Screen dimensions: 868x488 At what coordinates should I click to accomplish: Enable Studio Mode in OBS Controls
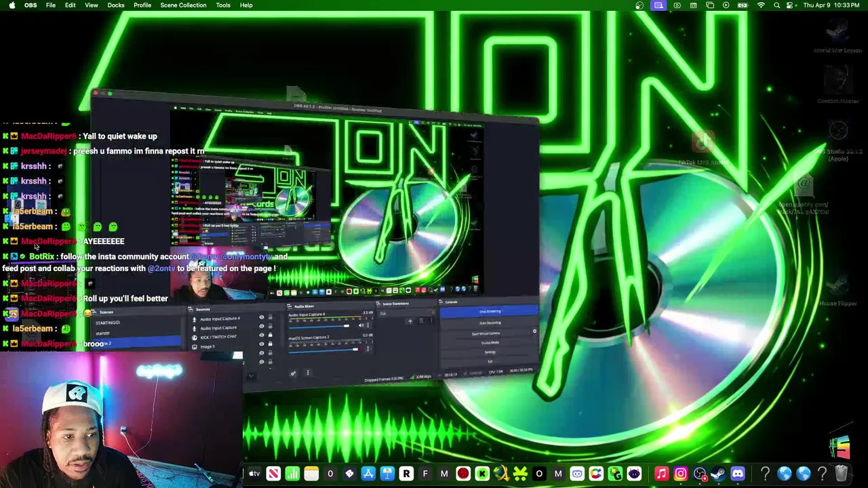coord(489,342)
